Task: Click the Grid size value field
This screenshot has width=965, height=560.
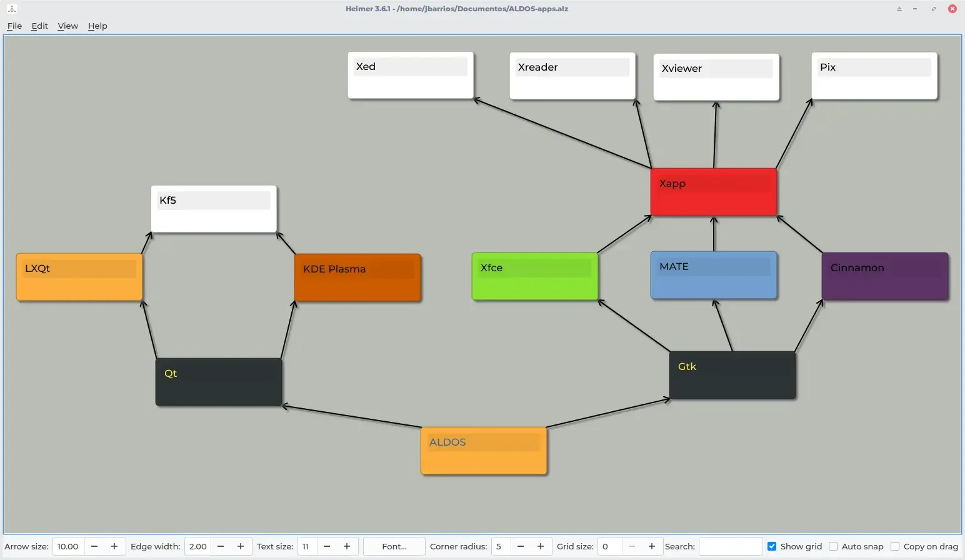Action: 610,546
